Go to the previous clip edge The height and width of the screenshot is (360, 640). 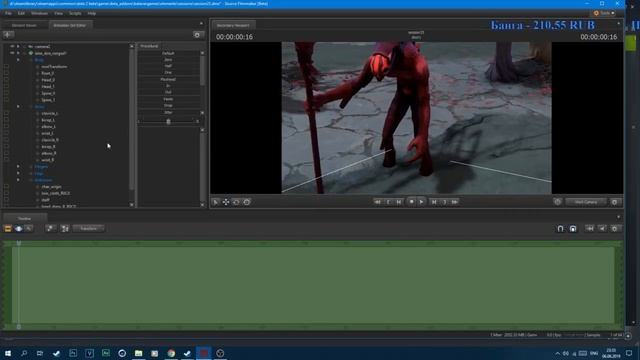388,202
